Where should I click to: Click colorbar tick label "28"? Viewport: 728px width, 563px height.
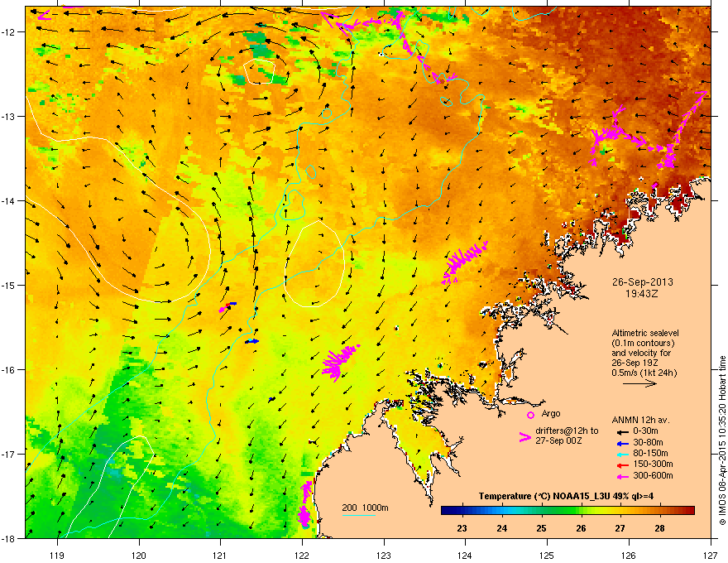coord(659,528)
